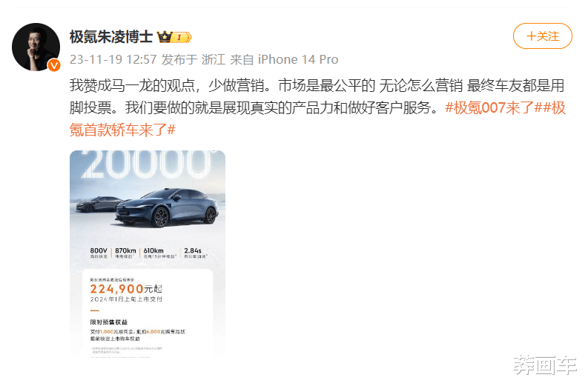This screenshot has height=389, width=588.
Task: Click the 发布于 浙江 location text
Action: [193, 59]
